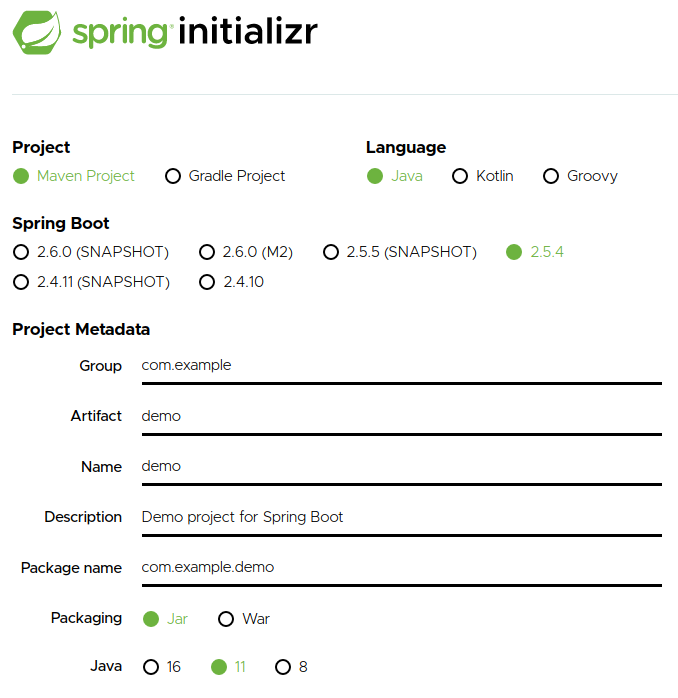678x698 pixels.
Task: Click the Package name field
Action: (400, 568)
